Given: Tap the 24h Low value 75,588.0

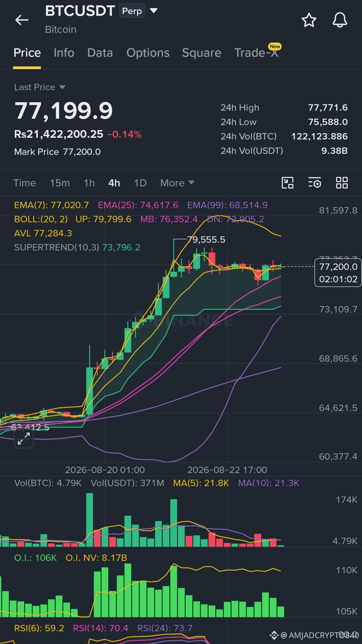Looking at the screenshot, I should point(328,122).
